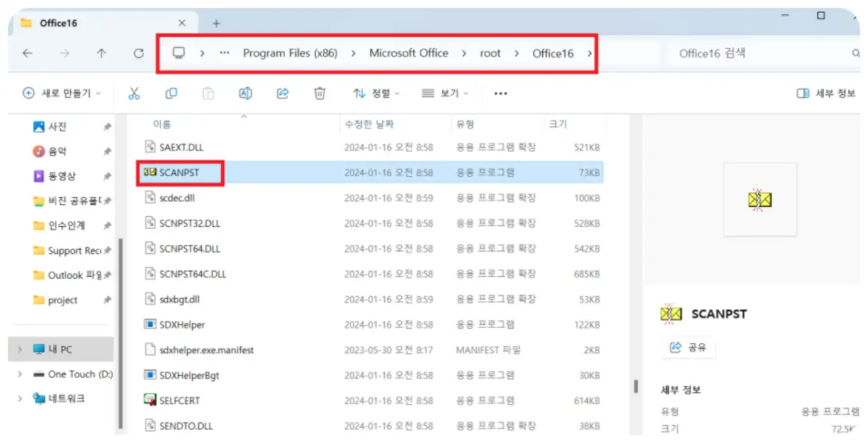Select the SDXHelper application icon
Screen dimensions: 868x443
150,325
